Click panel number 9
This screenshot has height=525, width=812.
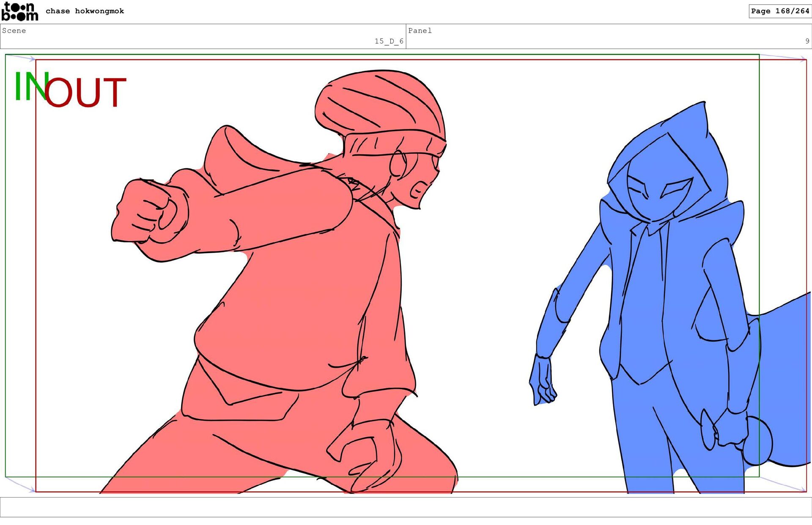pyautogui.click(x=807, y=41)
